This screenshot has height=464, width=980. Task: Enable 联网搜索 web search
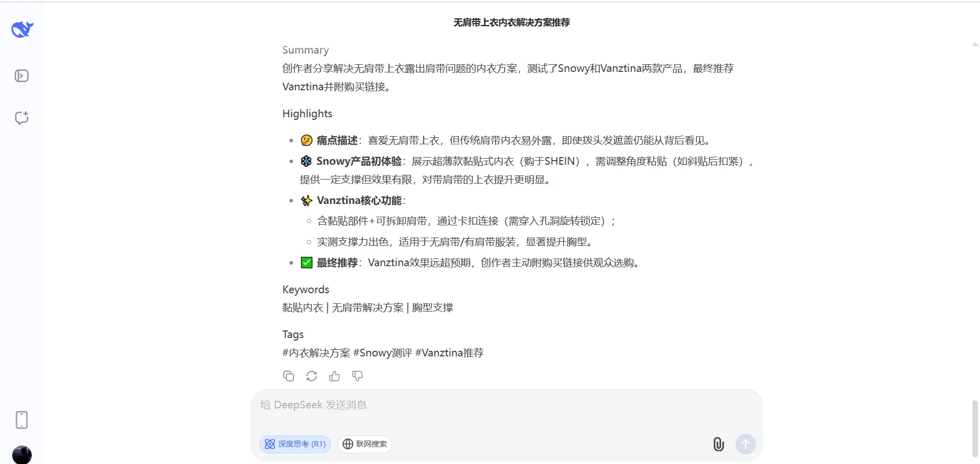coord(364,444)
